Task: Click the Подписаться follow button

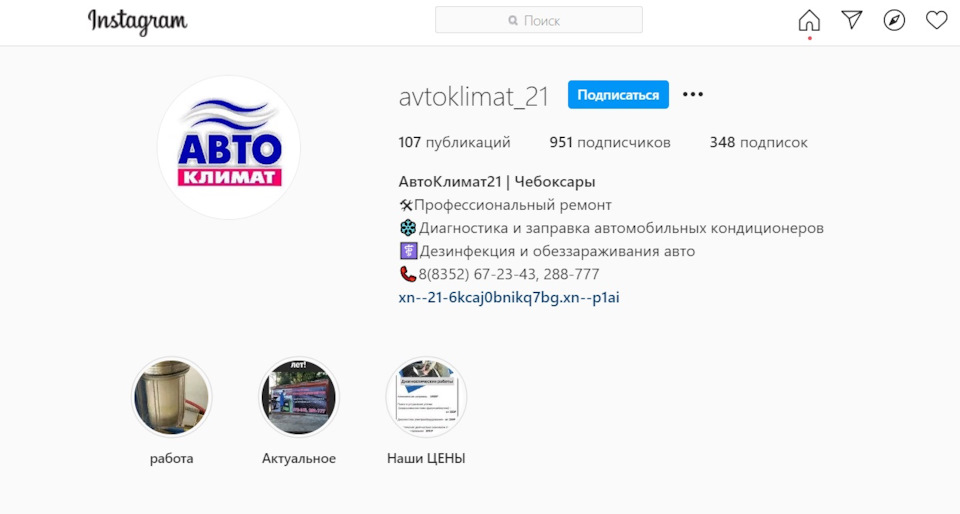Action: 618,95
